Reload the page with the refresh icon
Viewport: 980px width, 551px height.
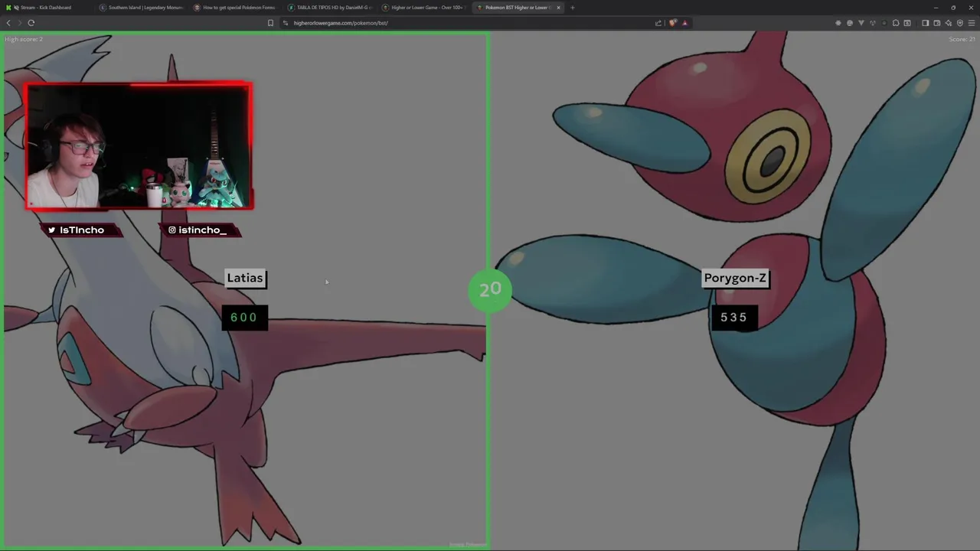pos(31,23)
